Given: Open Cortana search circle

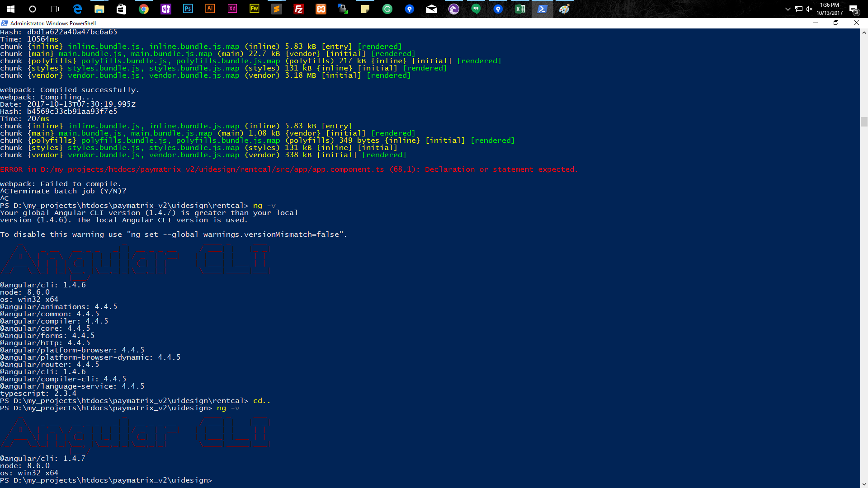Looking at the screenshot, I should pos(33,9).
